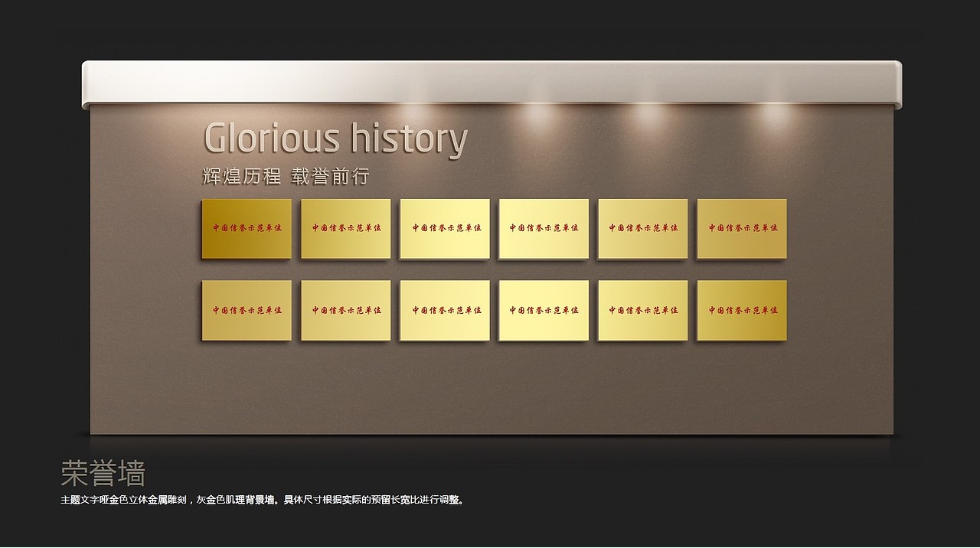Click the fourth plaque in the upper row
Viewport: 980px width, 548px height.
[x=543, y=228]
